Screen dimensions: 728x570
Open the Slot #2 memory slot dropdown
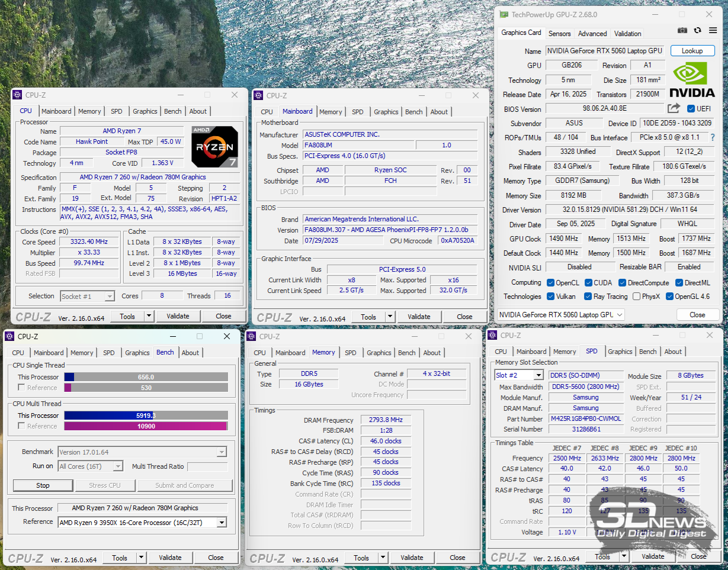click(x=519, y=375)
